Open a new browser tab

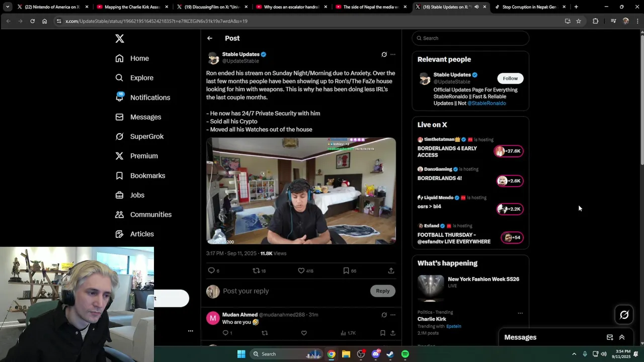click(x=576, y=7)
